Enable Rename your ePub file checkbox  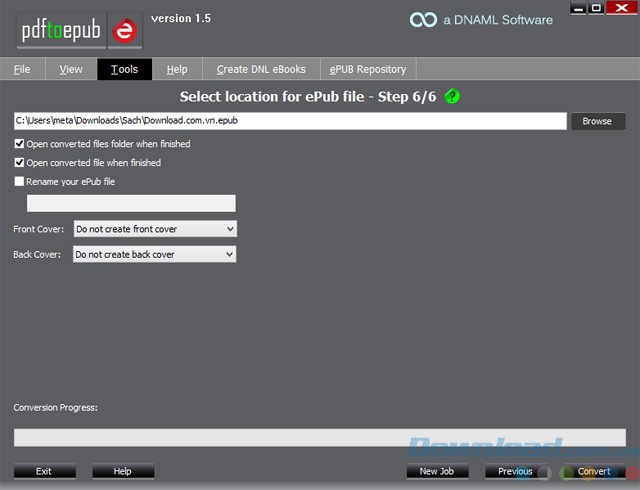20,182
